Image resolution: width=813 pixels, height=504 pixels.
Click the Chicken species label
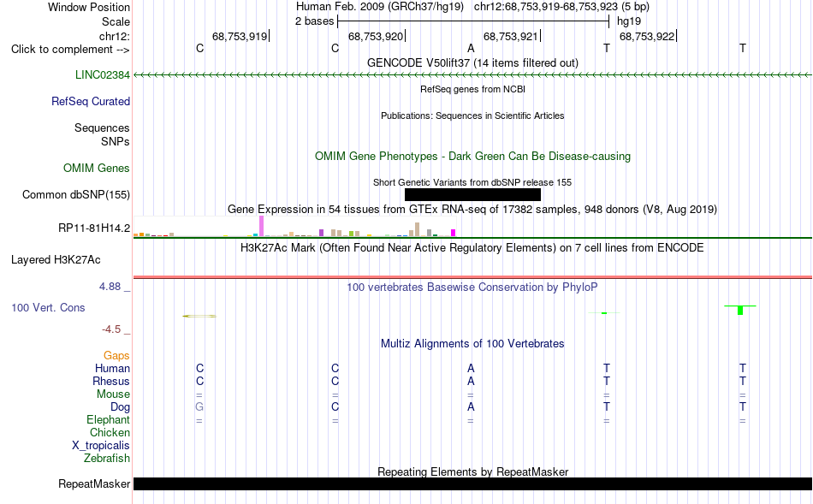pos(110,432)
